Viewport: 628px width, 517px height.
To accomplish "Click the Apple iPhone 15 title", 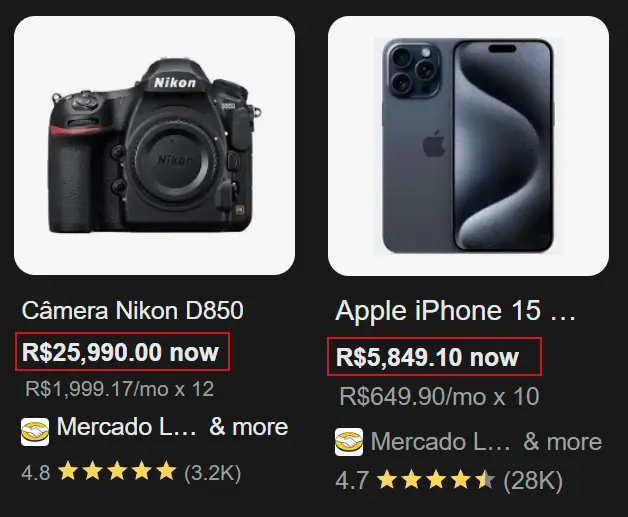I will click(x=456, y=311).
